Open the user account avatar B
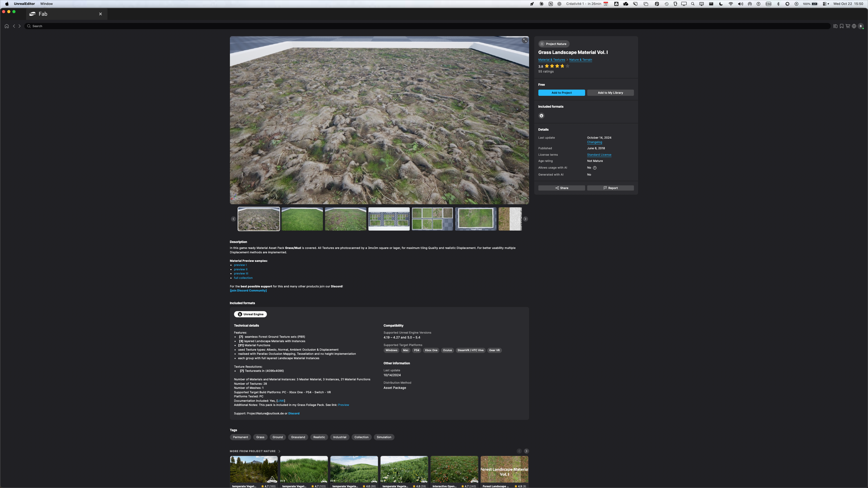The height and width of the screenshot is (488, 868). [861, 26]
